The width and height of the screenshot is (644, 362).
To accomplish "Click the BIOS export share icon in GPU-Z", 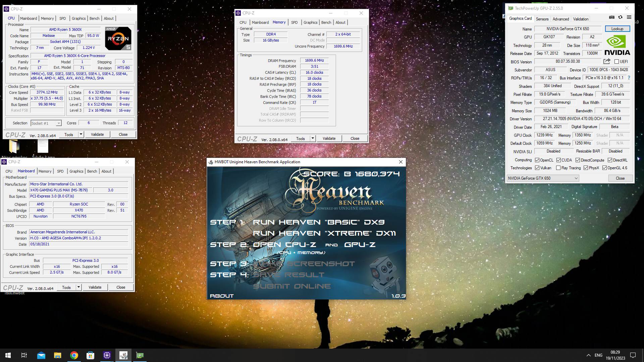I will [607, 61].
